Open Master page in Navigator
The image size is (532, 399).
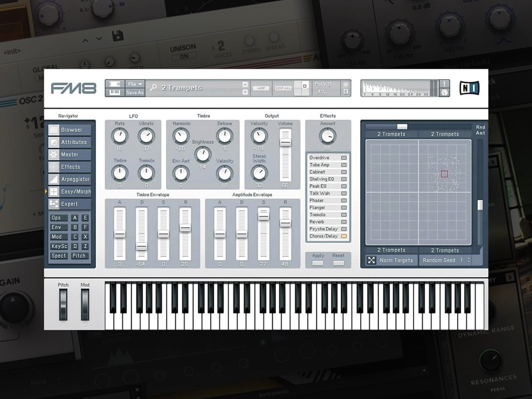(x=70, y=155)
